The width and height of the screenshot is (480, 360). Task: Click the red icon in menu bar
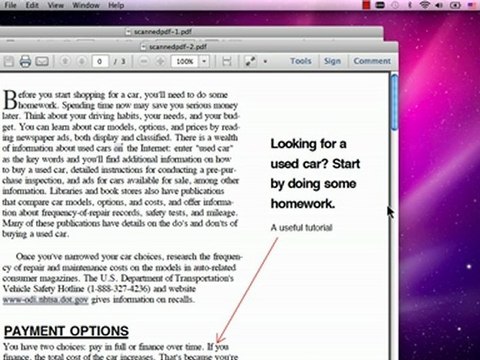pyautogui.click(x=366, y=5)
